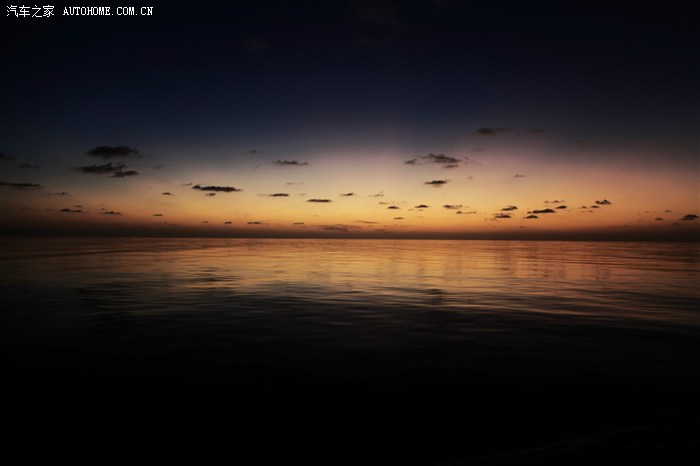Select the cloud cluster above the sun glow
This screenshot has height=466, width=700.
[x=434, y=159]
